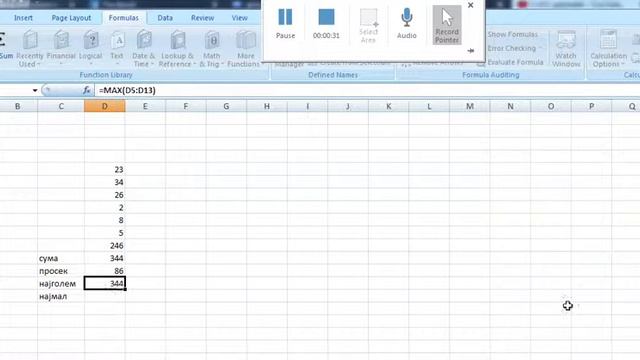640x360 pixels.
Task: Switch to the Data tab
Action: click(165, 18)
